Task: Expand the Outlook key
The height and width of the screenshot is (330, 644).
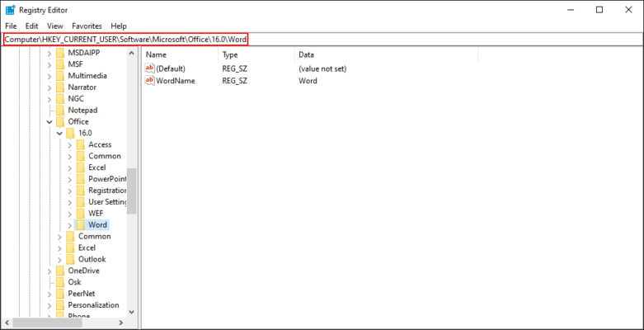Action: [x=59, y=259]
